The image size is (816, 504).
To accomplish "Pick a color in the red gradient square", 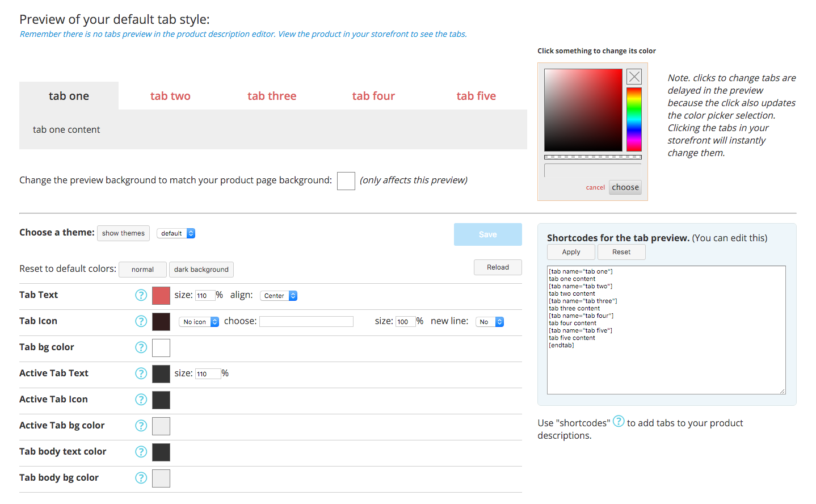I will click(x=583, y=110).
